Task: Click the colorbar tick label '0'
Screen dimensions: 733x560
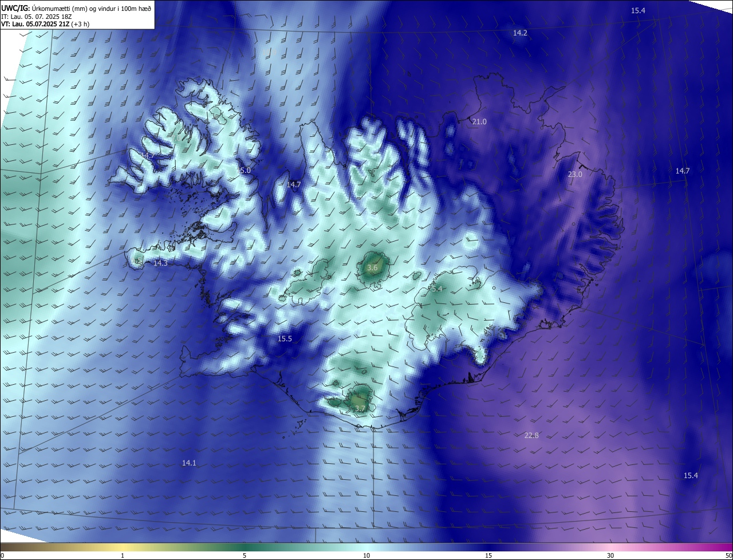Action: point(2,555)
